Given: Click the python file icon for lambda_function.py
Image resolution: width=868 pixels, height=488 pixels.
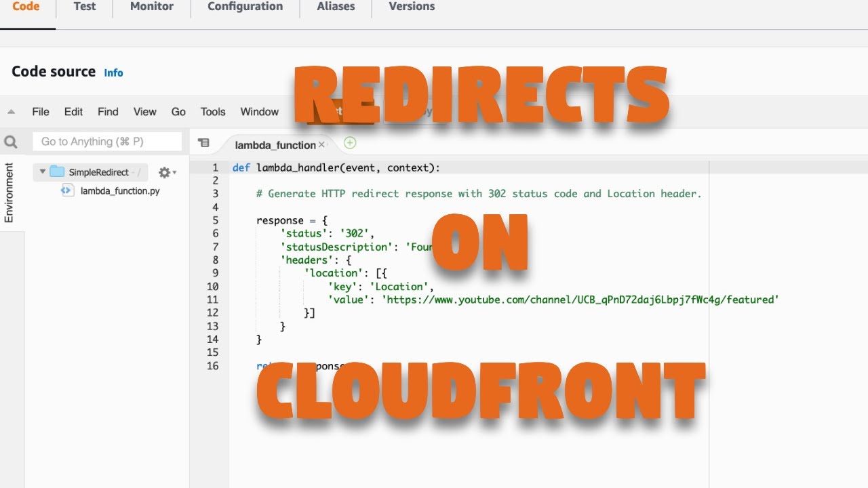Looking at the screenshot, I should coord(66,190).
